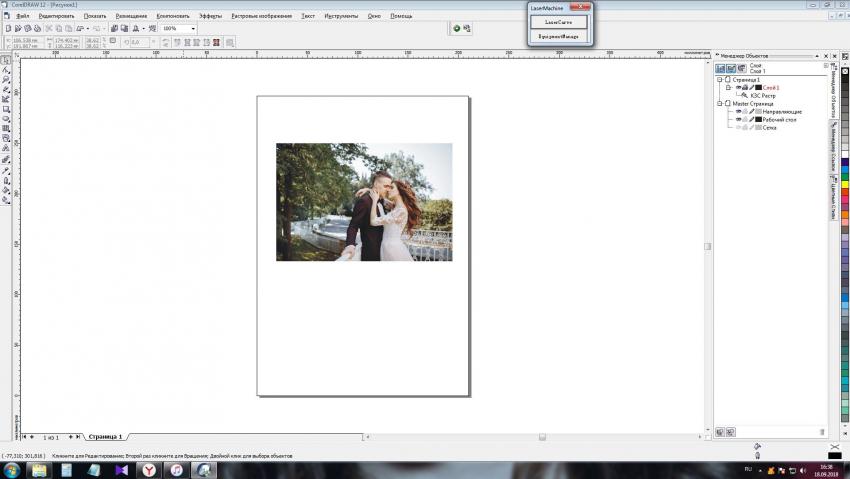Viewport: 850px width, 479px height.
Task: Select the Rectangle tool in the toolbox
Action: click(x=5, y=109)
